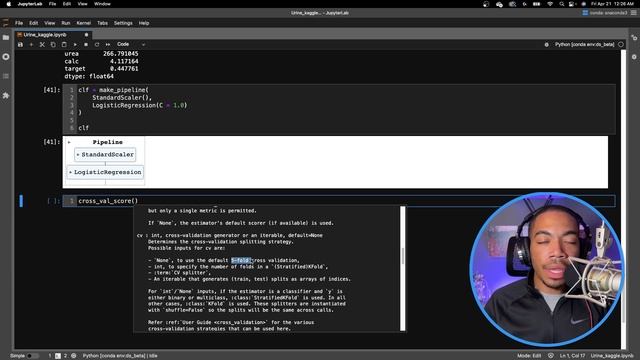Save the notebook with the disk icon
The width and height of the screenshot is (640, 360).
coord(20,44)
